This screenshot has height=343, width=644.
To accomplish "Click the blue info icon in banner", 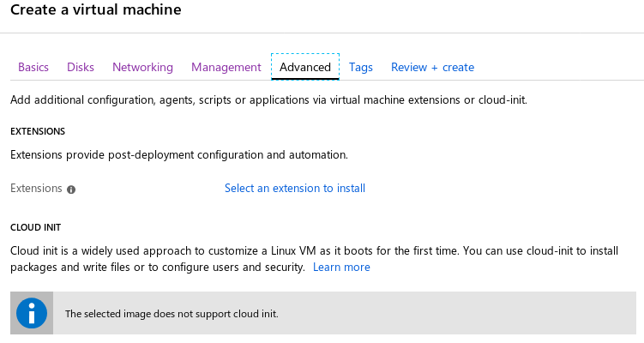I will [32, 313].
